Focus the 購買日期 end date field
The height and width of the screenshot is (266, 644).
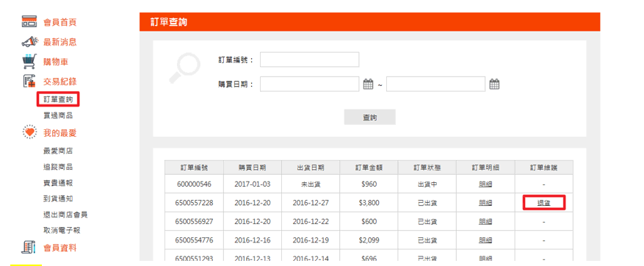click(435, 84)
